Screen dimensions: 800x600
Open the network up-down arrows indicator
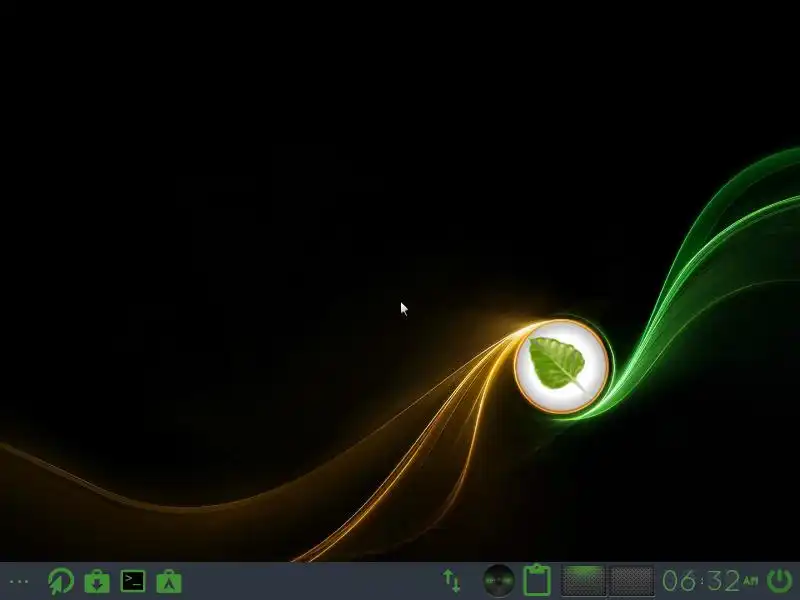pos(452,581)
